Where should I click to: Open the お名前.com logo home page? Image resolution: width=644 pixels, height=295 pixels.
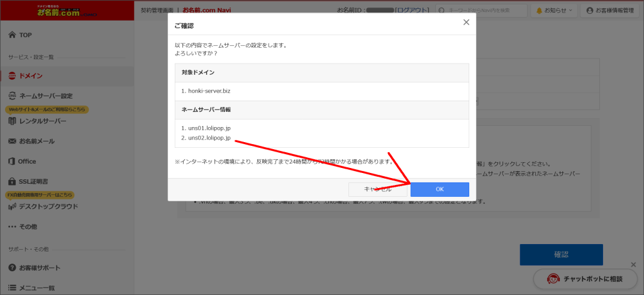click(x=67, y=10)
